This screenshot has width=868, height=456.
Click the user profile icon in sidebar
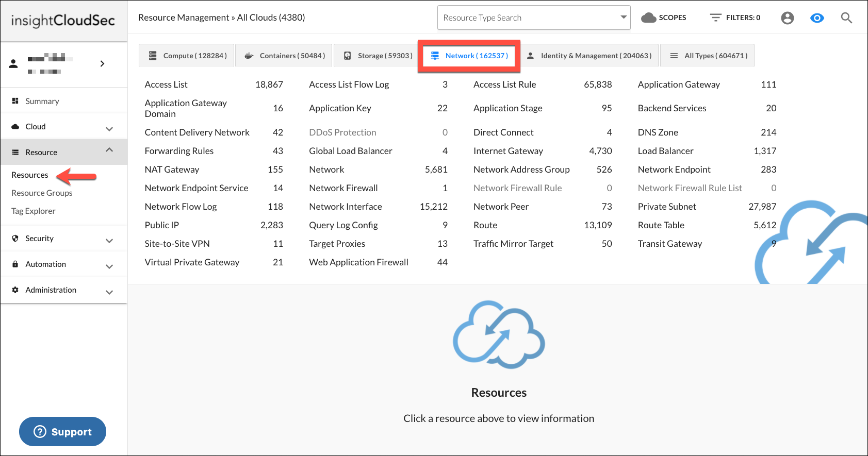click(14, 64)
